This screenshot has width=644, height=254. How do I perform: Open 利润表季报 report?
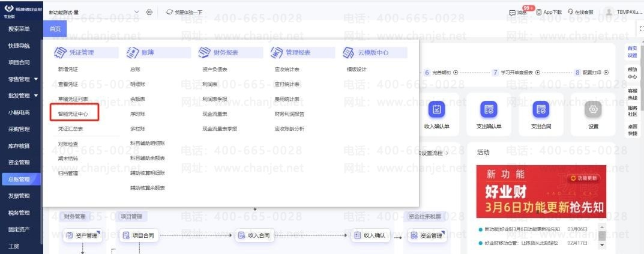click(215, 99)
